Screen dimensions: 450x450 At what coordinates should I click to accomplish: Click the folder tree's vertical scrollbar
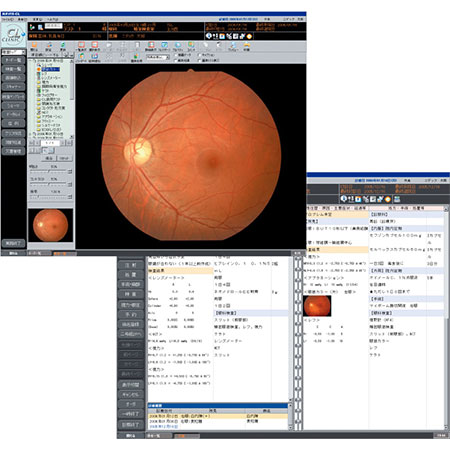72,99
